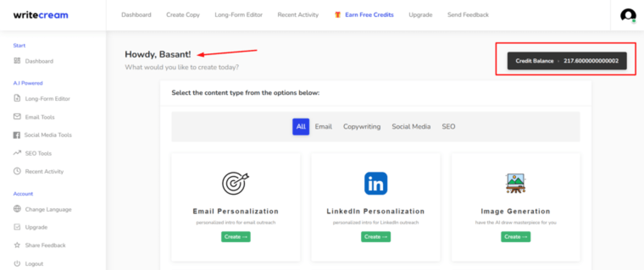The width and height of the screenshot is (644, 270).
Task: Open sidebar Long-Form Editor
Action: click(x=47, y=99)
